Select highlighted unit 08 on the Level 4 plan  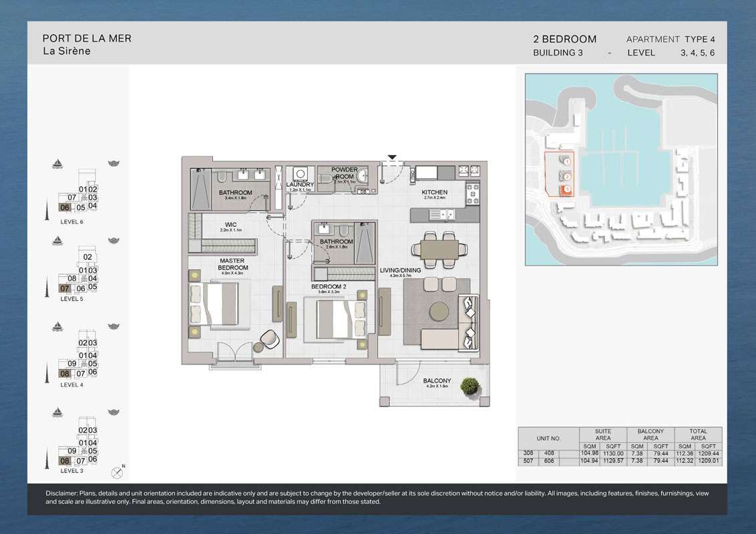[65, 373]
